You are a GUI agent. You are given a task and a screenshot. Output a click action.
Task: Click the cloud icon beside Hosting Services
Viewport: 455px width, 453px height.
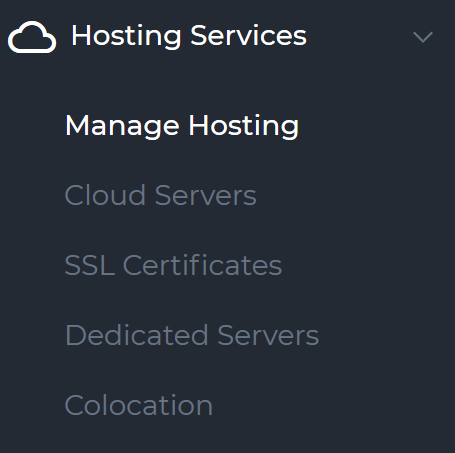(32, 37)
